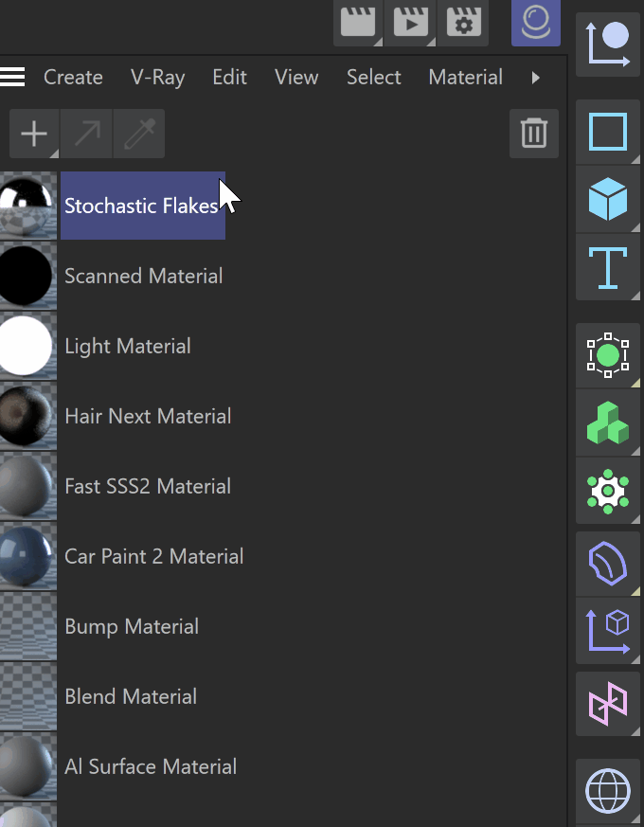Select the Null square object icon
644x827 pixels.
[x=608, y=132]
